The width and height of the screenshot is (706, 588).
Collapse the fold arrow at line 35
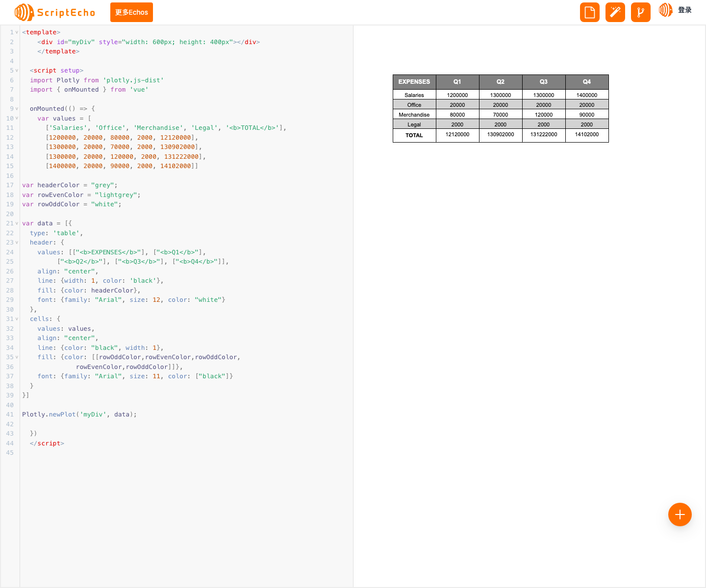17,357
